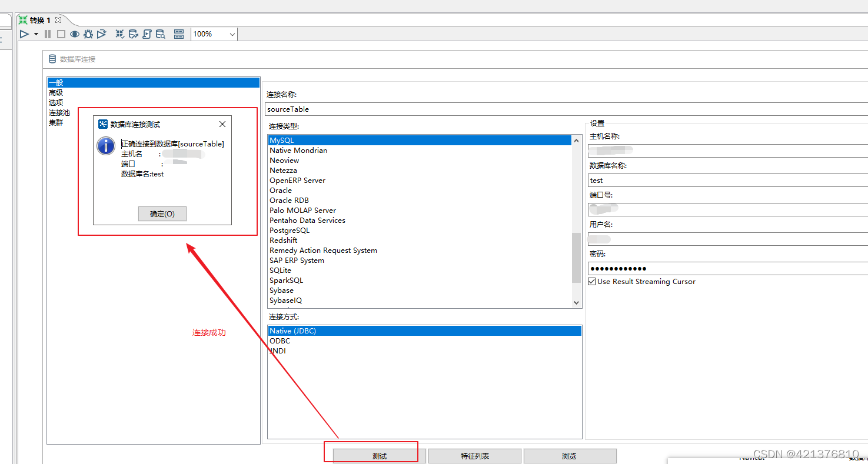This screenshot has width=868, height=464.
Task: Click the 测试 button
Action: click(379, 456)
